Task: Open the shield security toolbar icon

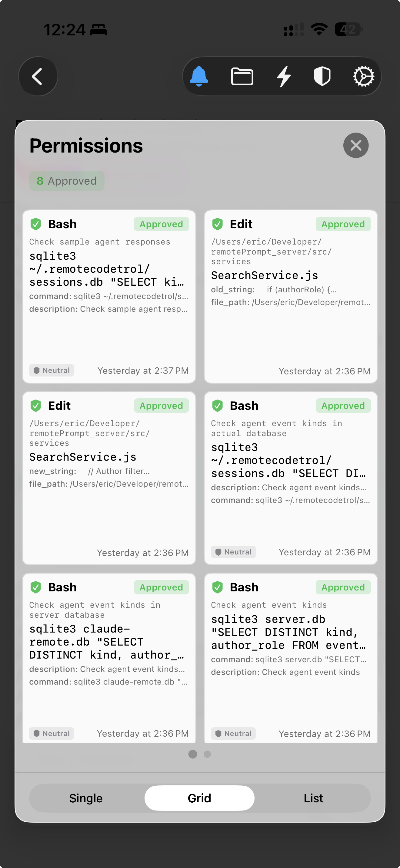Action: click(322, 76)
